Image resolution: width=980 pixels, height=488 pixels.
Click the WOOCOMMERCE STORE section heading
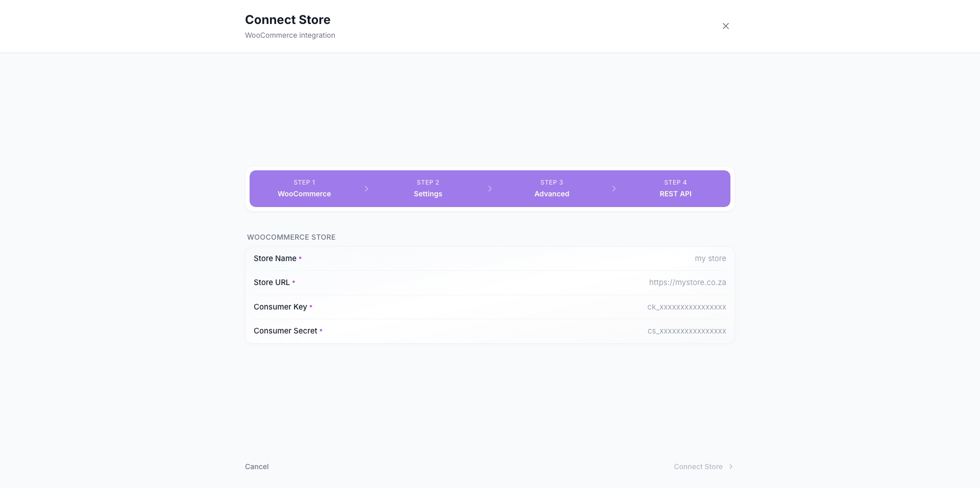pyautogui.click(x=291, y=237)
